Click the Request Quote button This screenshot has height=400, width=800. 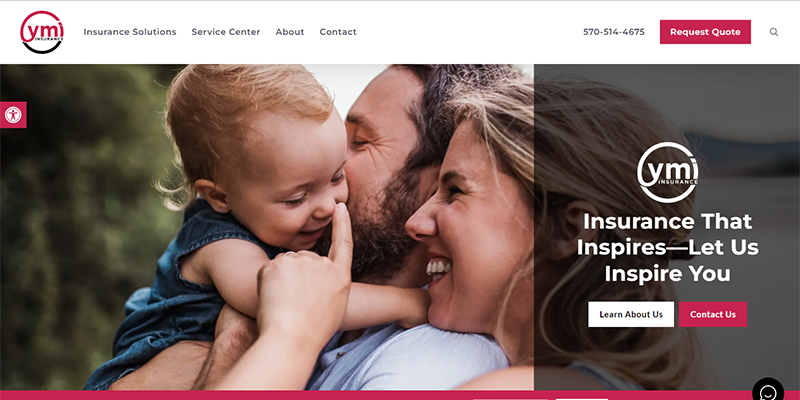click(705, 32)
